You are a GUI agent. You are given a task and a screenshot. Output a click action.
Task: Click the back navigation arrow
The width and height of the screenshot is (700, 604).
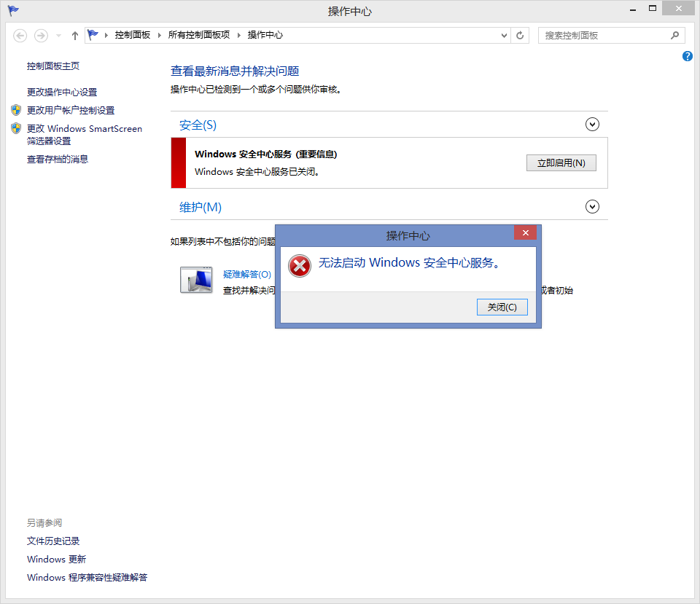[20, 34]
